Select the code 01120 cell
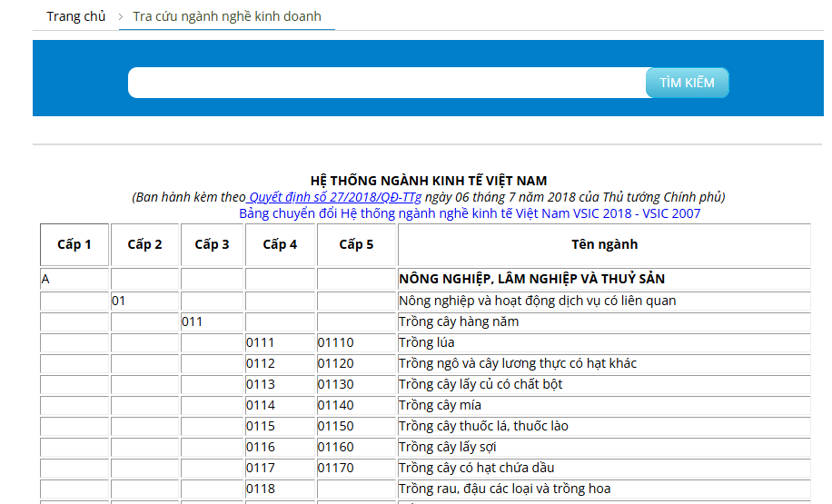This screenshot has height=504, width=832. (357, 364)
